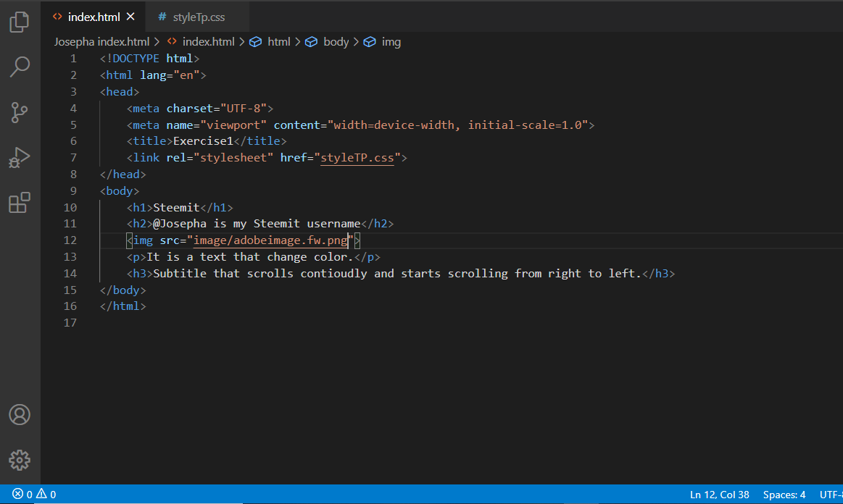
Task: Click the img element cube icon in breadcrumb
Action: point(370,42)
